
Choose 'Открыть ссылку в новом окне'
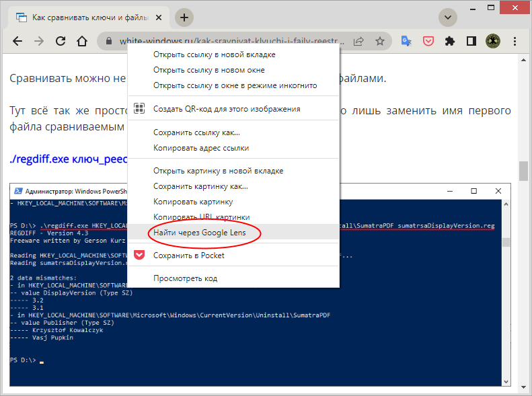pyautogui.click(x=233, y=70)
